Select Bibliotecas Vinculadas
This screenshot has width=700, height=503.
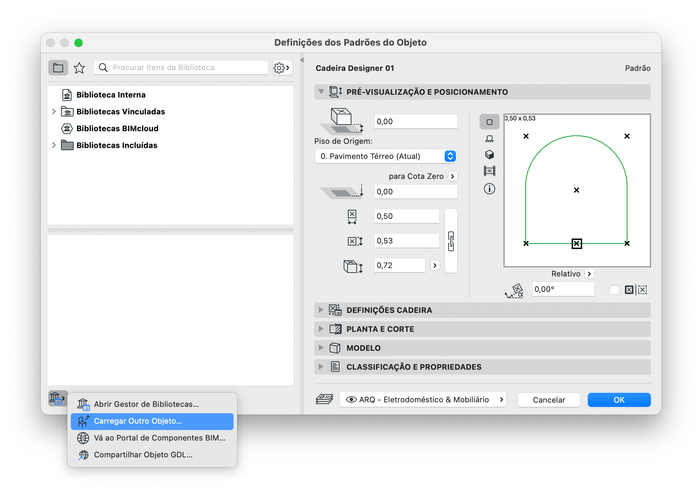(120, 112)
